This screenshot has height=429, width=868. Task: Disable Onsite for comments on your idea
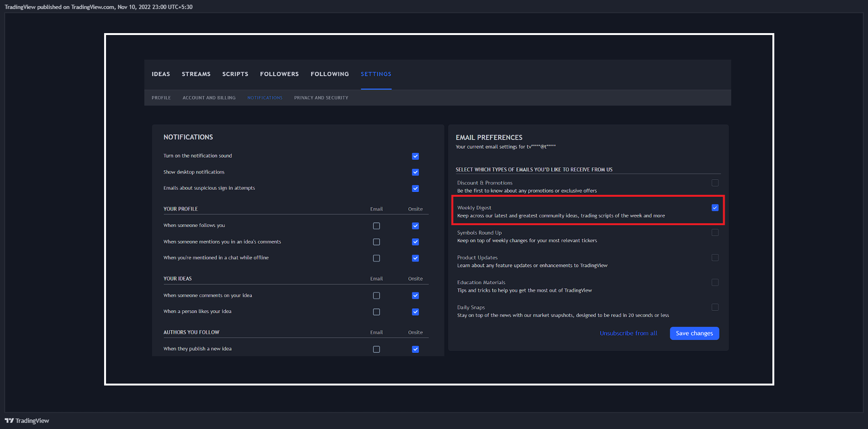[x=415, y=296]
